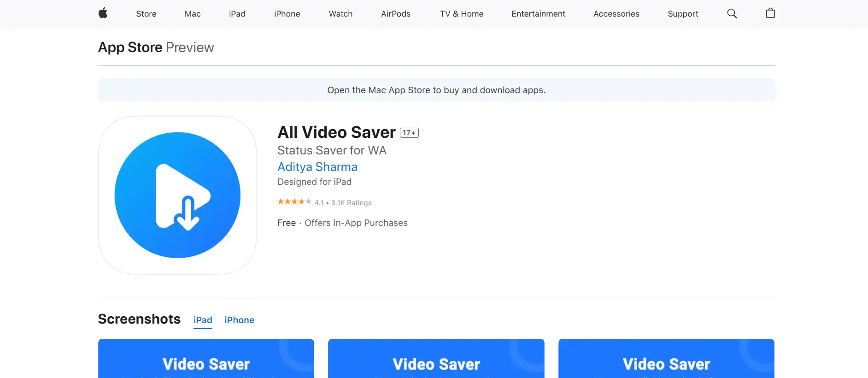The height and width of the screenshot is (378, 868).
Task: Click the 'All Video Saver' title
Action: click(x=336, y=132)
